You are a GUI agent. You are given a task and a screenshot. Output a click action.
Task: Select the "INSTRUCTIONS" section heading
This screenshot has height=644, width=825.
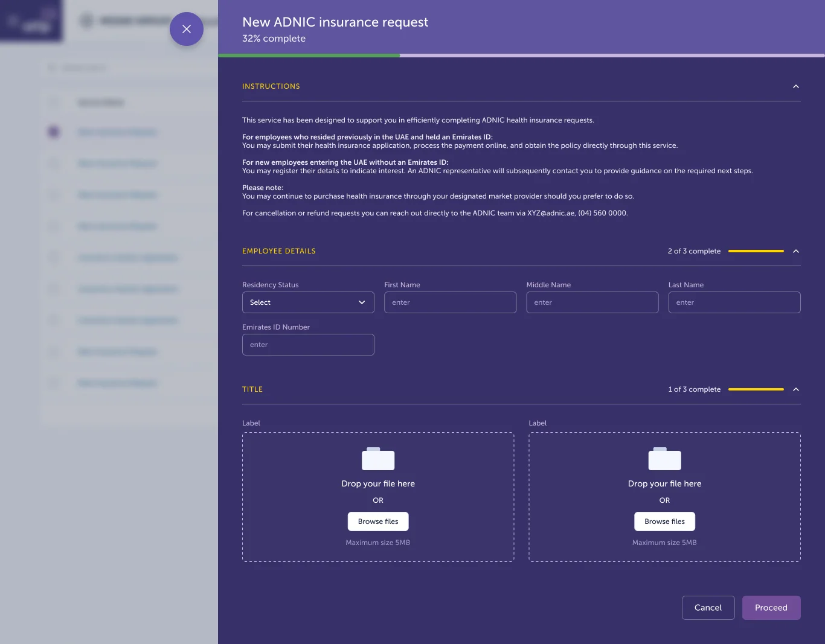pyautogui.click(x=271, y=86)
